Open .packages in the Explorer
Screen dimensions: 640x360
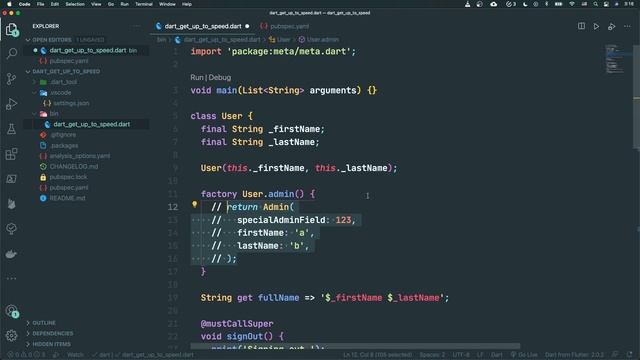(64, 145)
